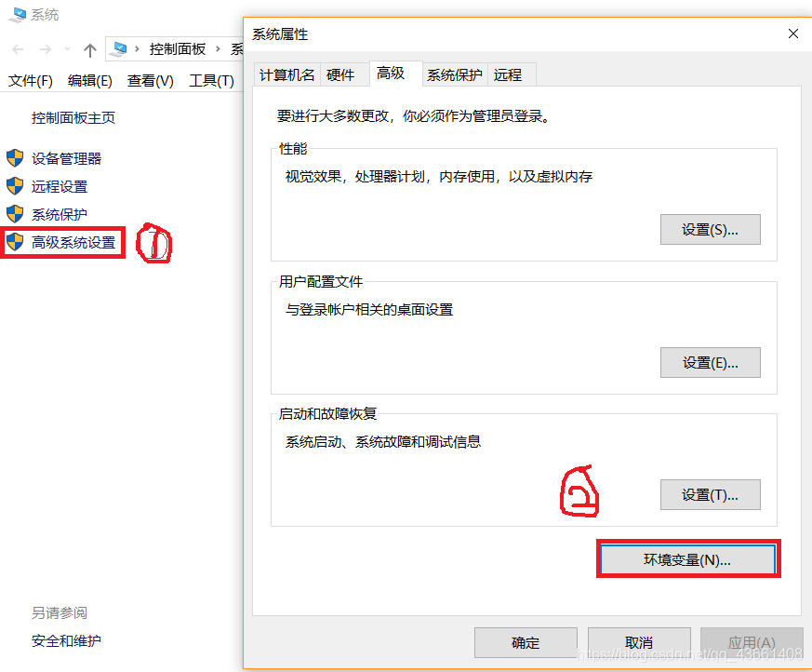Image resolution: width=812 pixels, height=672 pixels.
Task: Click the shield icon beside 系统保护
Action: (x=15, y=214)
